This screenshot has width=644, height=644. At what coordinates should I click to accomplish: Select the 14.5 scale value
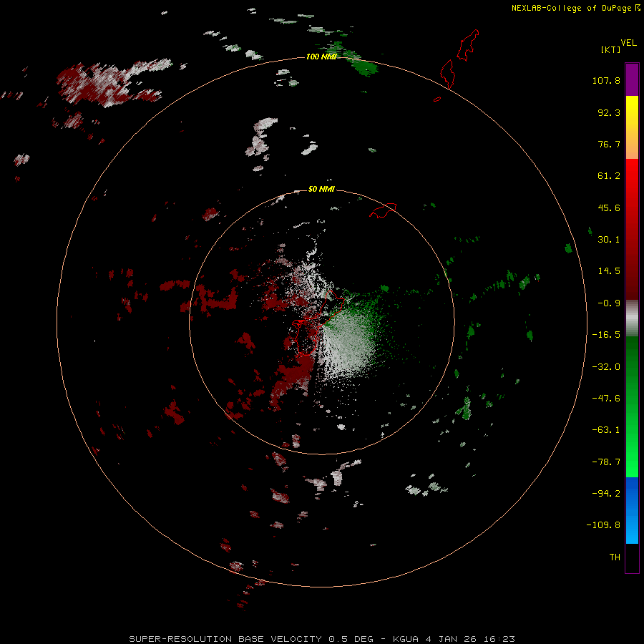[x=609, y=271]
